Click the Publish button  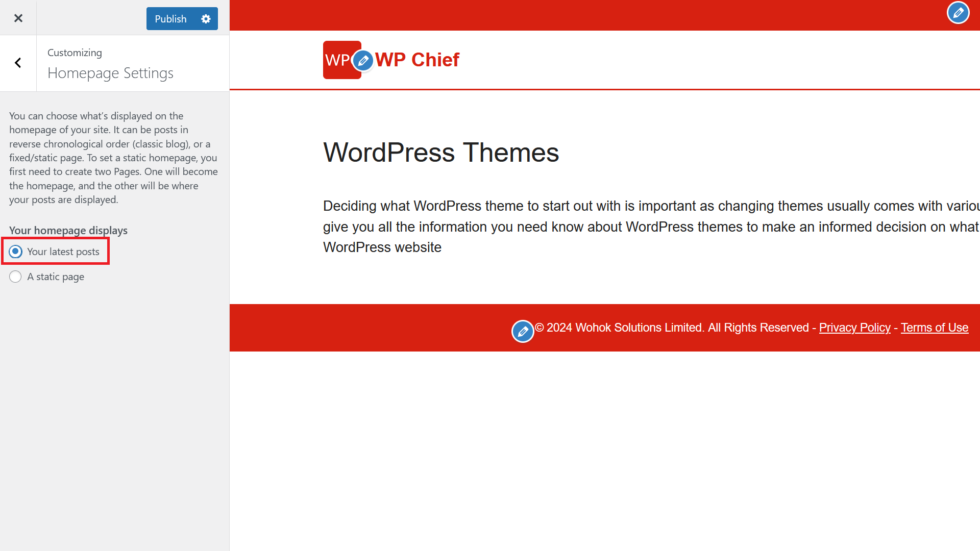[x=170, y=19]
